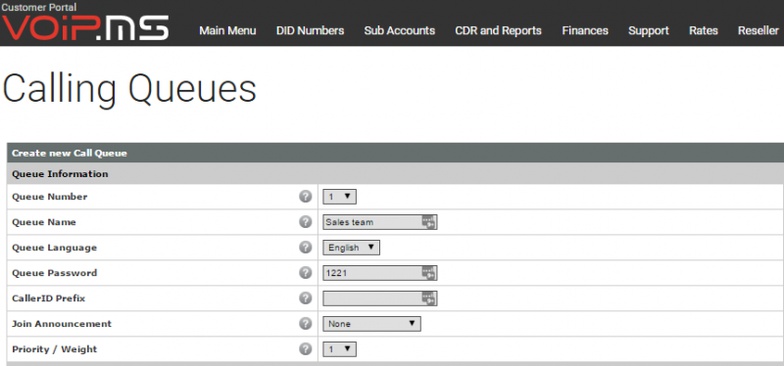The width and height of the screenshot is (784, 366).
Task: Open the DID Numbers menu
Action: pos(310,30)
